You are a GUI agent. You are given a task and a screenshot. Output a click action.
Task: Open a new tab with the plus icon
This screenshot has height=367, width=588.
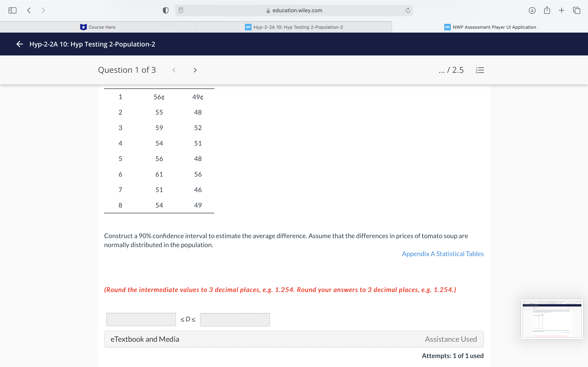click(x=561, y=10)
